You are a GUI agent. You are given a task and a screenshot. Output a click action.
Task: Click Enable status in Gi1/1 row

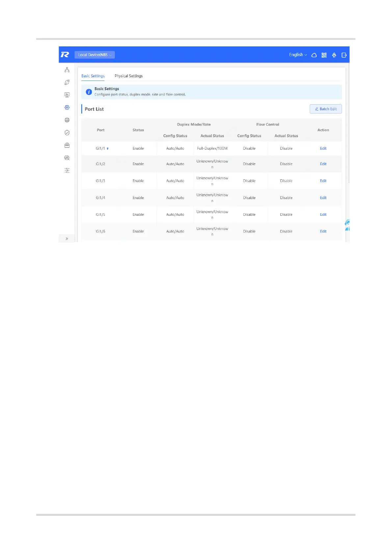click(x=138, y=148)
